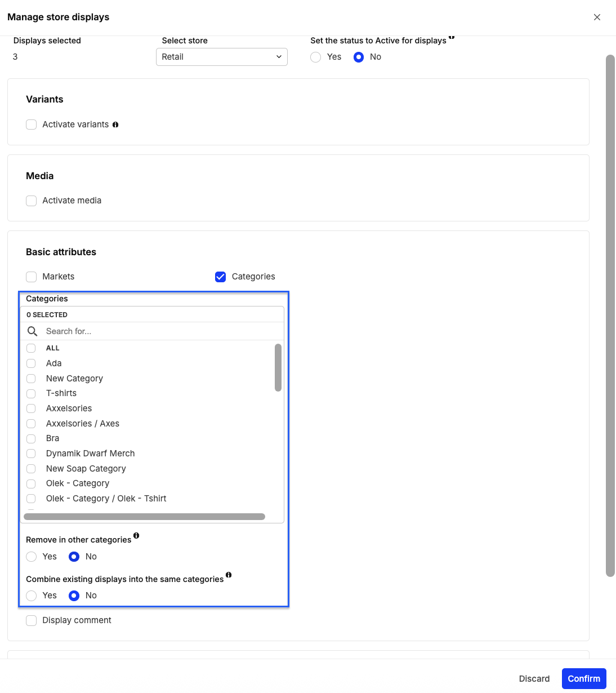The width and height of the screenshot is (616, 693).
Task: Check the Markets checkbox
Action: coord(32,277)
